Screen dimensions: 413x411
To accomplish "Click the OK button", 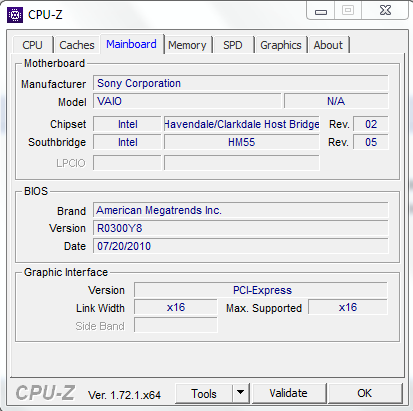I will pyautogui.click(x=364, y=394).
